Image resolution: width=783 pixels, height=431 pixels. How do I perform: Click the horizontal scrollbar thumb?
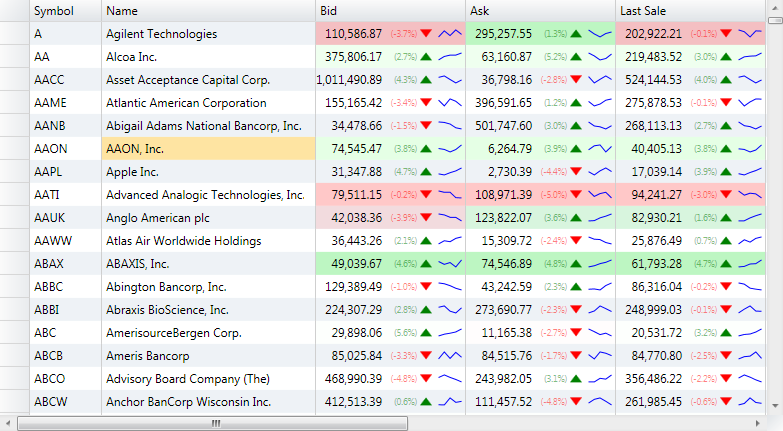(x=216, y=423)
